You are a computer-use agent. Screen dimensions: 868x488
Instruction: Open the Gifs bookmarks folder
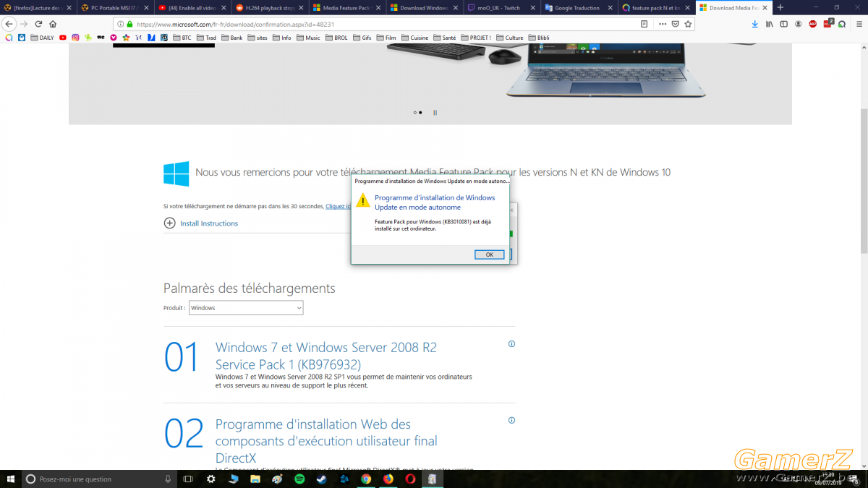pyautogui.click(x=362, y=38)
